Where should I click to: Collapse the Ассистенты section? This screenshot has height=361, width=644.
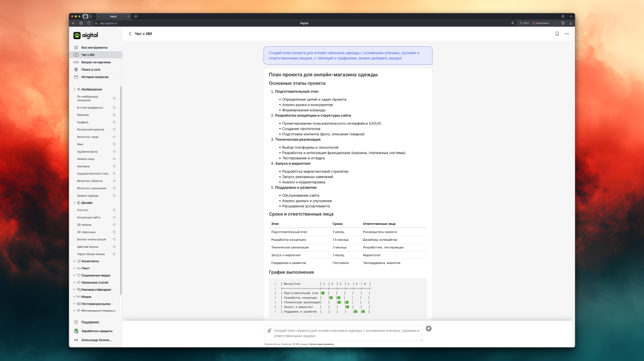(x=74, y=261)
